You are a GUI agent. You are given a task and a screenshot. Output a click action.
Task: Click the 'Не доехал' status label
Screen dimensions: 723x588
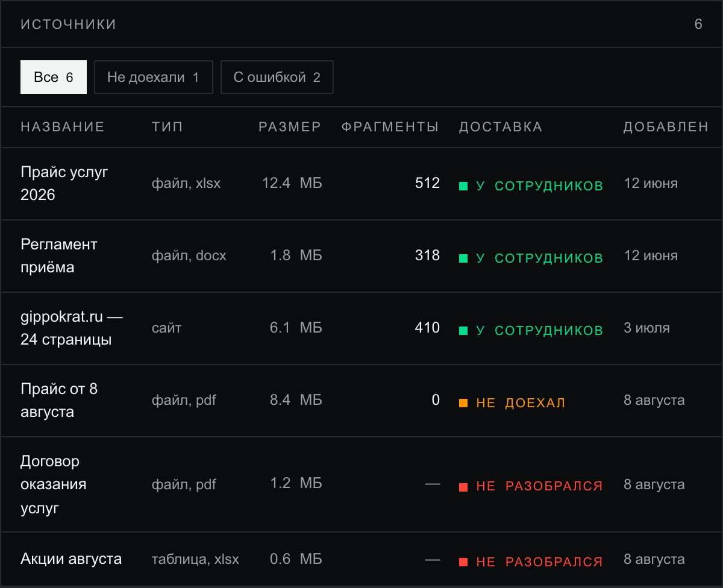tap(521, 403)
